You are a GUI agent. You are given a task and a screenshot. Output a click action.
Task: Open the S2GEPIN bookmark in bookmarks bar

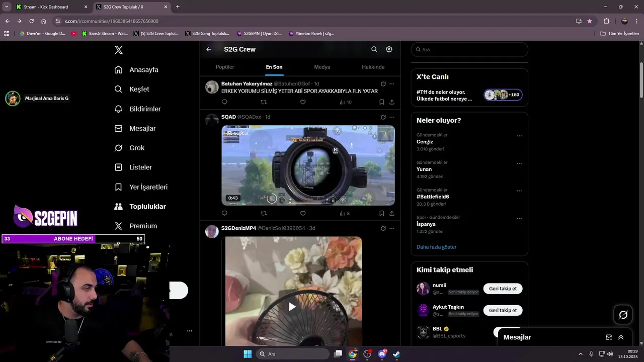click(x=259, y=33)
